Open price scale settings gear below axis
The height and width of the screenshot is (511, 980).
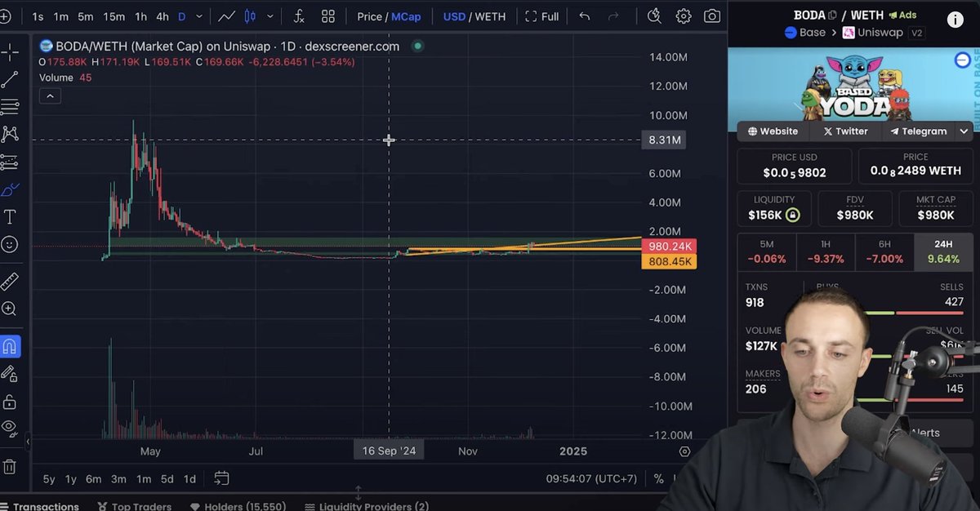click(x=684, y=451)
